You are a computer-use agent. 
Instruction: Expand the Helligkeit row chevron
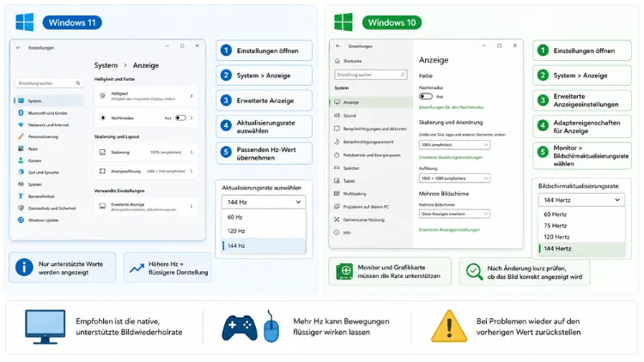191,96
